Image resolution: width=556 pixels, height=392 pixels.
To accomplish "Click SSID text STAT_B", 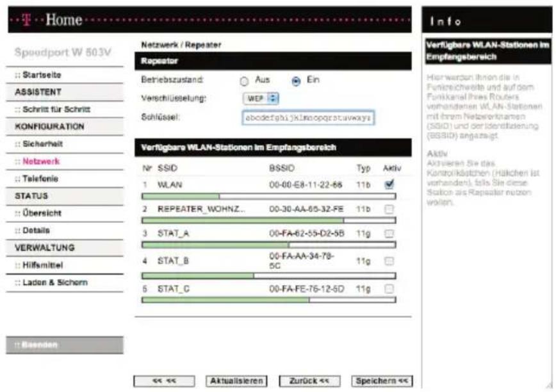I will tap(174, 261).
